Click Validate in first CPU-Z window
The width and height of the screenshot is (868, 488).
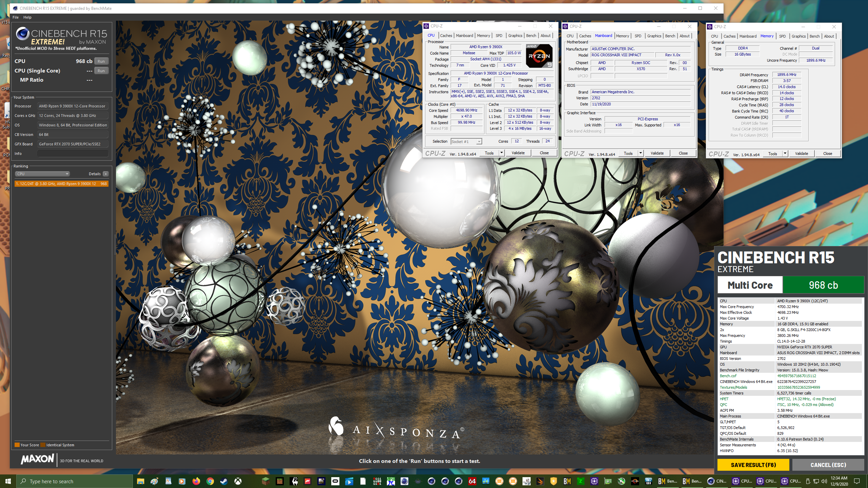(x=518, y=153)
